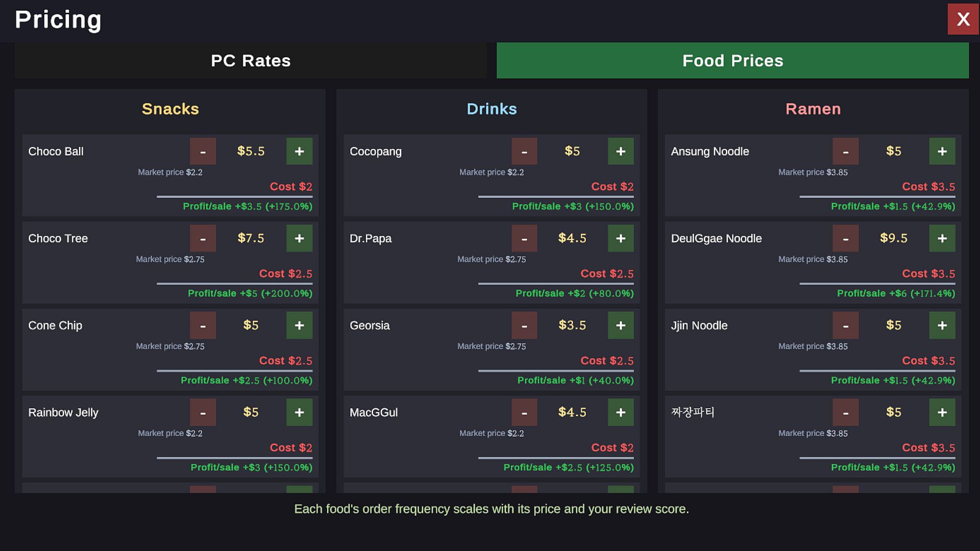Switch to the PC Rates tab
This screenshot has width=980, height=551.
[x=251, y=61]
